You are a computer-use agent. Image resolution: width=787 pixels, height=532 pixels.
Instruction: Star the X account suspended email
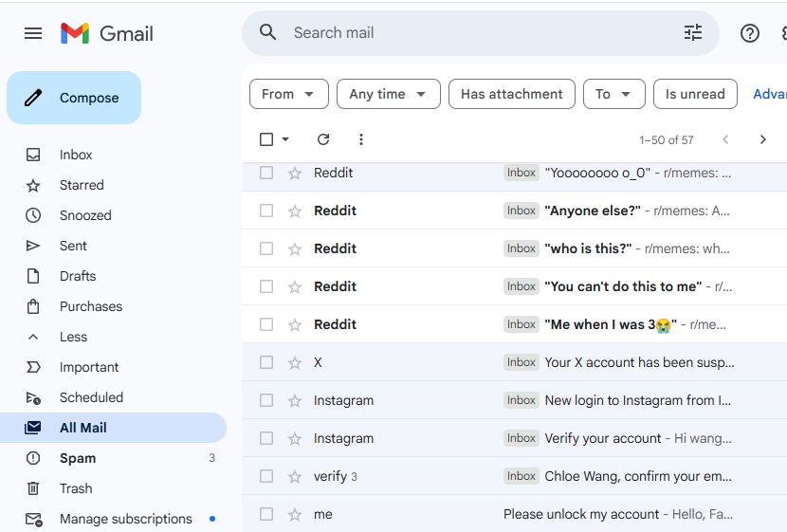pyautogui.click(x=295, y=363)
